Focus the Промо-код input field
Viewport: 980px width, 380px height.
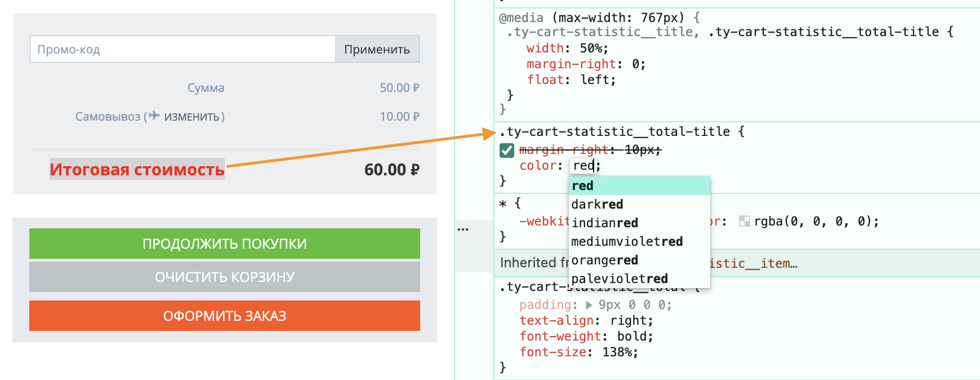[182, 50]
